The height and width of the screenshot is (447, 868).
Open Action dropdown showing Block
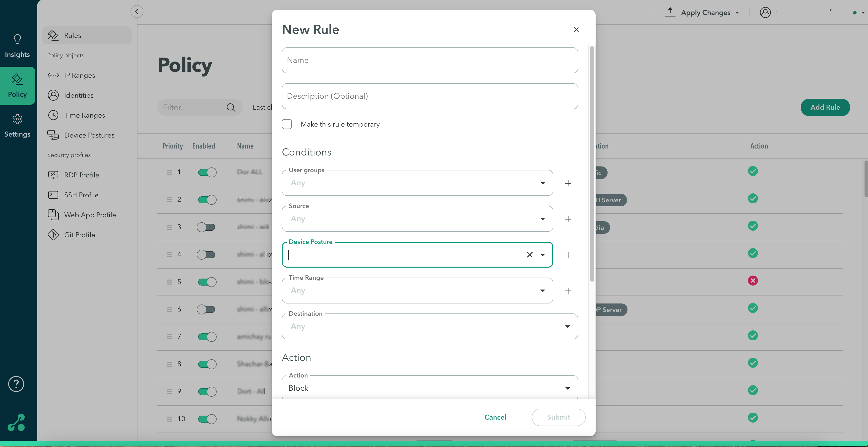567,388
